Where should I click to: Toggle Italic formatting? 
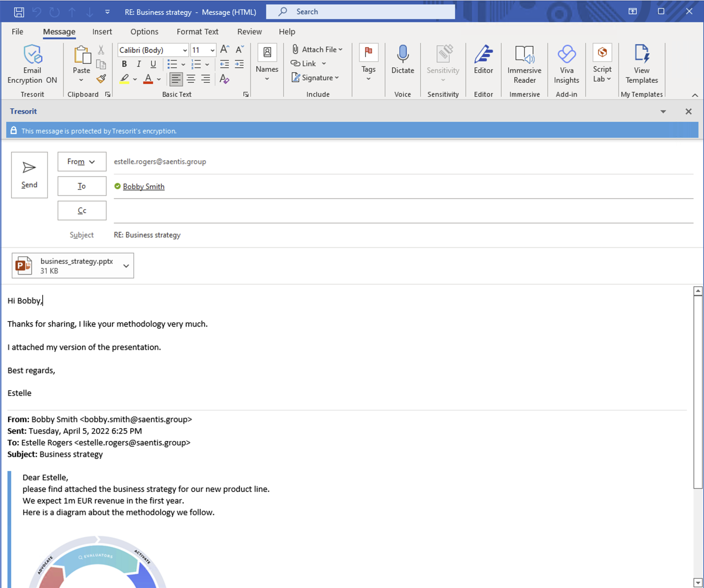[x=139, y=64]
